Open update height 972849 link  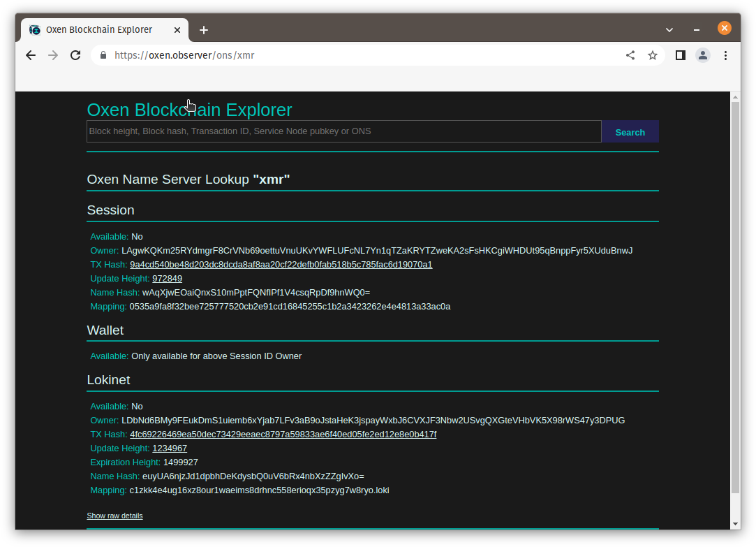[168, 278]
